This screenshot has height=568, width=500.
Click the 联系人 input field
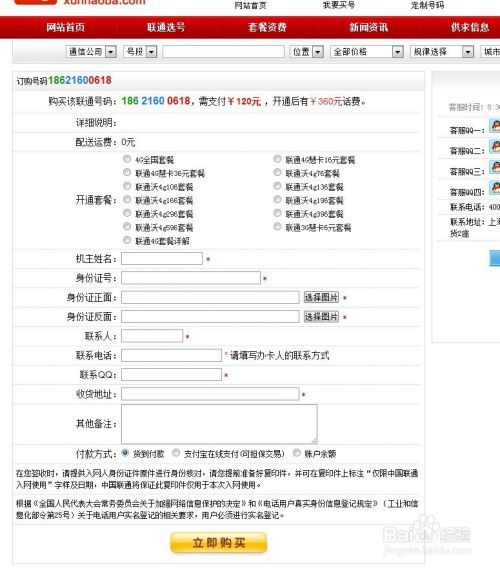152,336
